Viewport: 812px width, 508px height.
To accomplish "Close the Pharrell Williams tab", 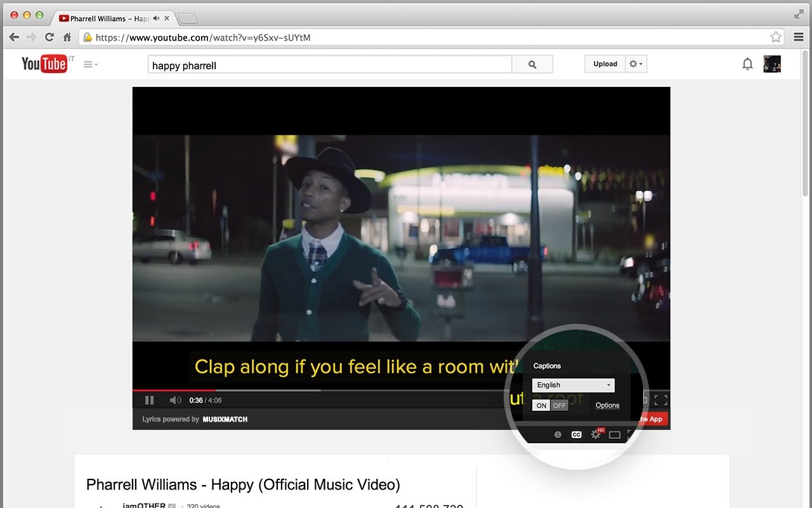I will coord(167,18).
